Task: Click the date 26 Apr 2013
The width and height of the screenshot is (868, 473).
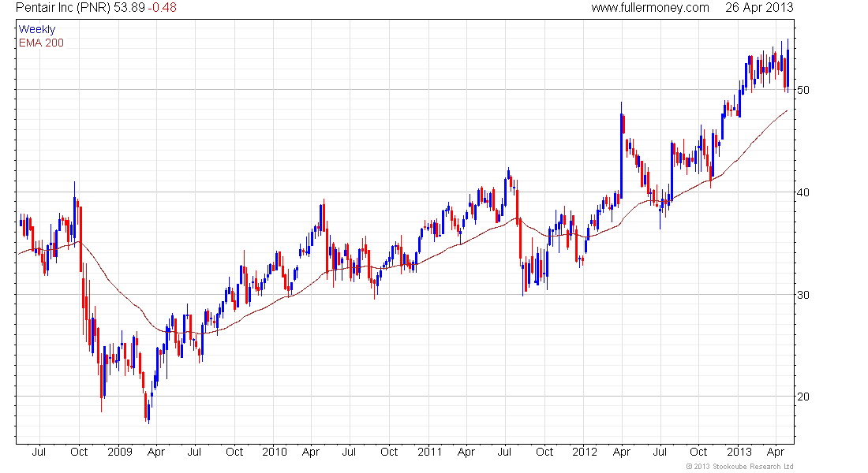Action: coord(759,8)
